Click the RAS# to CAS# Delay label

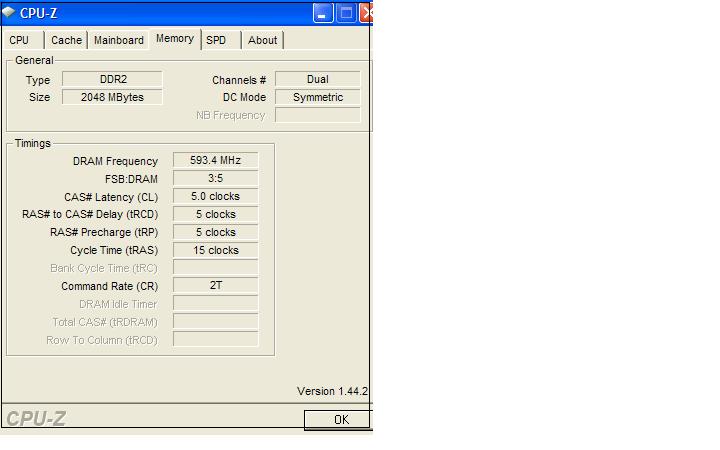pos(90,214)
